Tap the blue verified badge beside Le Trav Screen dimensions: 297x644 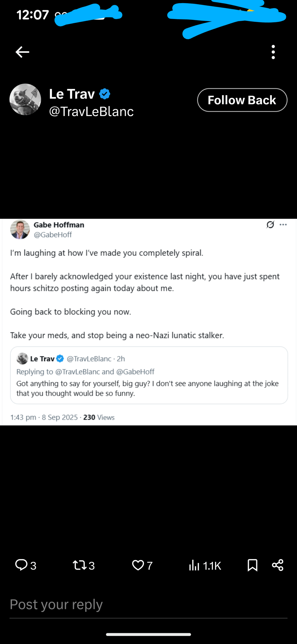[x=105, y=94]
